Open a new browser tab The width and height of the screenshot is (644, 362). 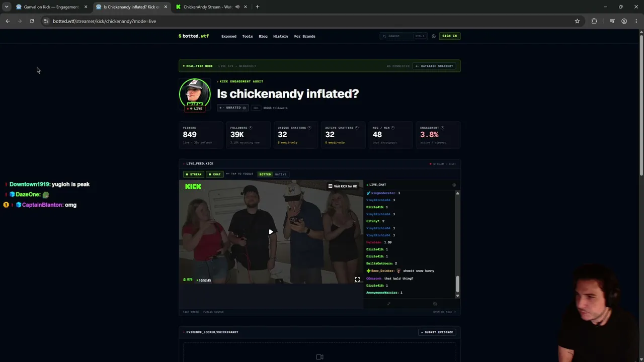tap(258, 7)
